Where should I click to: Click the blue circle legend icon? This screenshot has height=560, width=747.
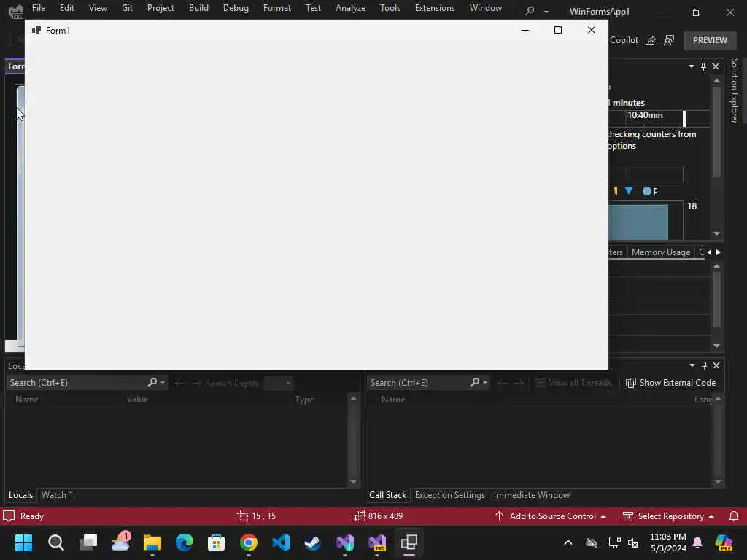pos(646,191)
